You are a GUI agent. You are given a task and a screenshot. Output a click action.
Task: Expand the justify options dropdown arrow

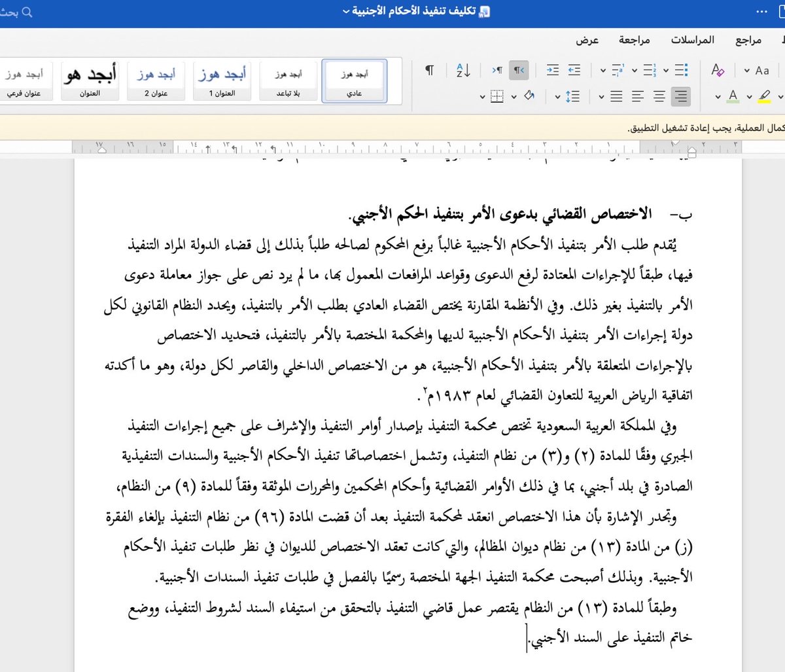(x=601, y=97)
